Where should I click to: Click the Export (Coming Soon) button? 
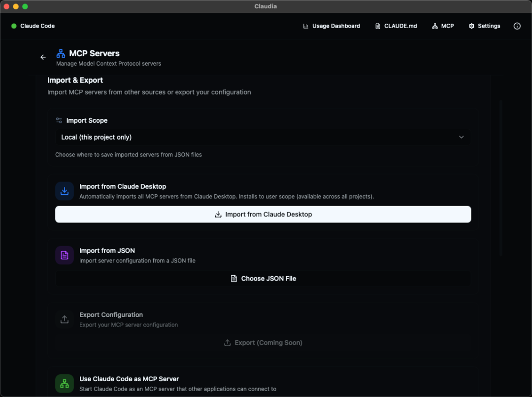(x=263, y=343)
